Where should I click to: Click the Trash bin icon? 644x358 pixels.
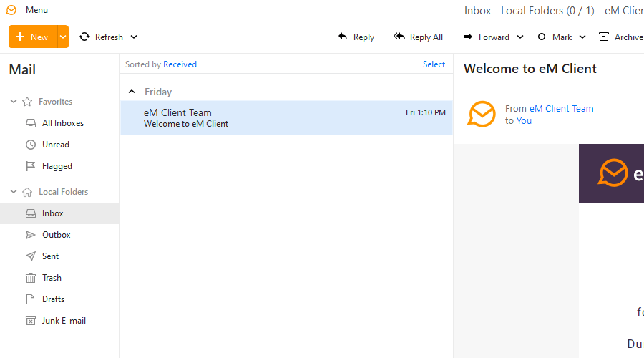click(x=30, y=278)
